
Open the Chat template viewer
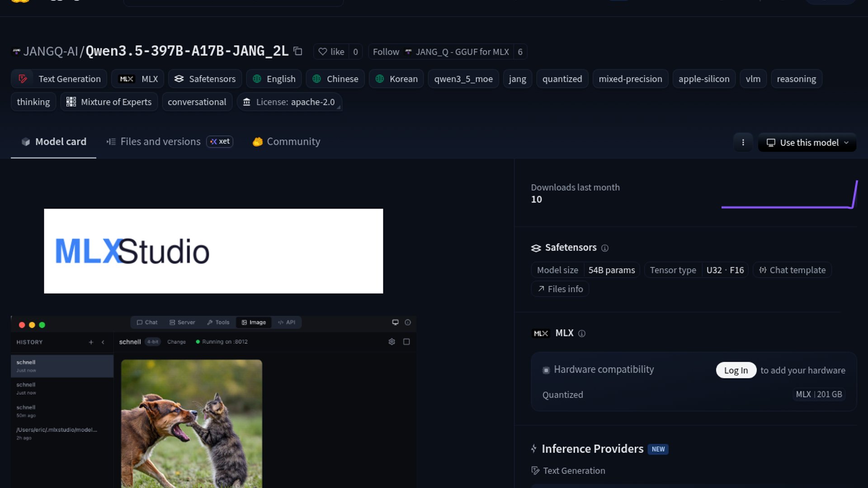(x=792, y=270)
